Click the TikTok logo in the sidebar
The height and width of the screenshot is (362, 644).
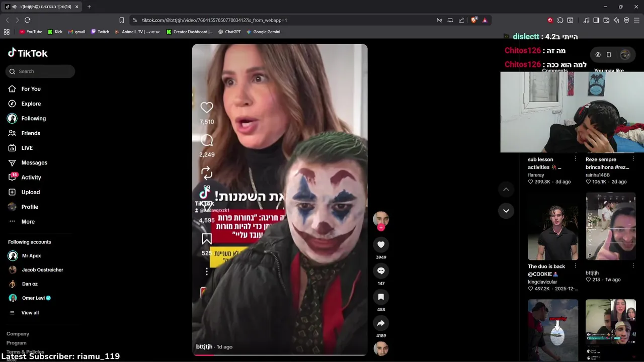pyautogui.click(x=28, y=53)
